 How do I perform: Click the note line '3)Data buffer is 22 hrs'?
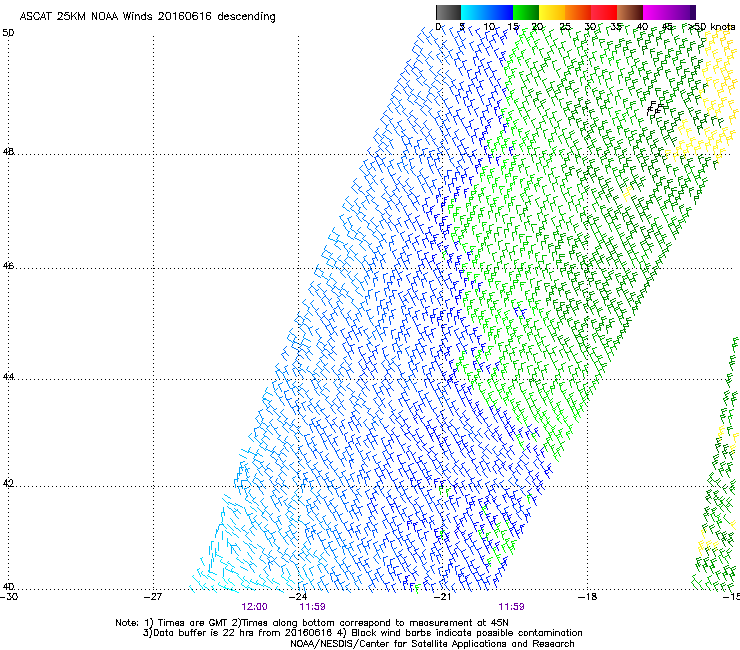coord(362,633)
